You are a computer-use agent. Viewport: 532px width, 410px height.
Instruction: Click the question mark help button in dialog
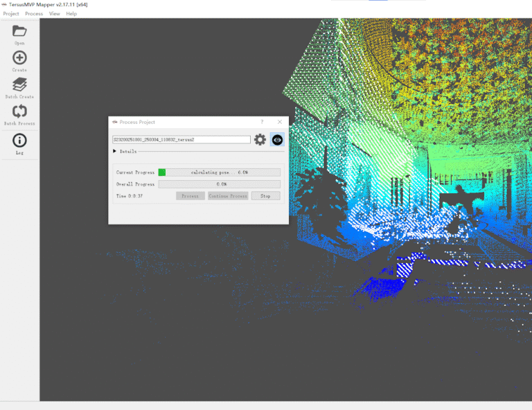click(x=262, y=122)
